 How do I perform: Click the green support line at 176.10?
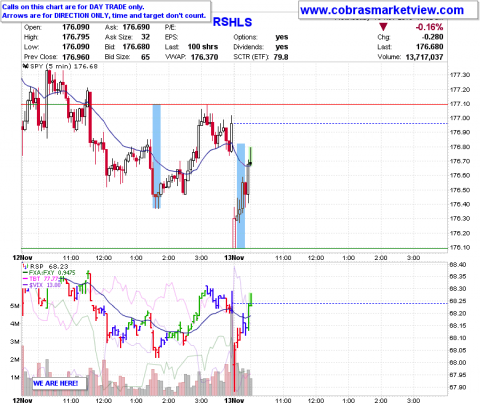point(234,248)
